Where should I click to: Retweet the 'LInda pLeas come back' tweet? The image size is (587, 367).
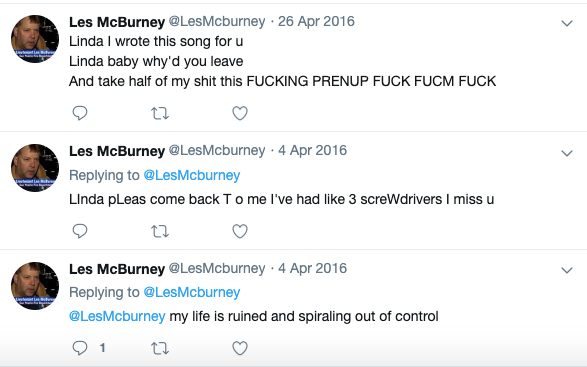[x=160, y=231]
